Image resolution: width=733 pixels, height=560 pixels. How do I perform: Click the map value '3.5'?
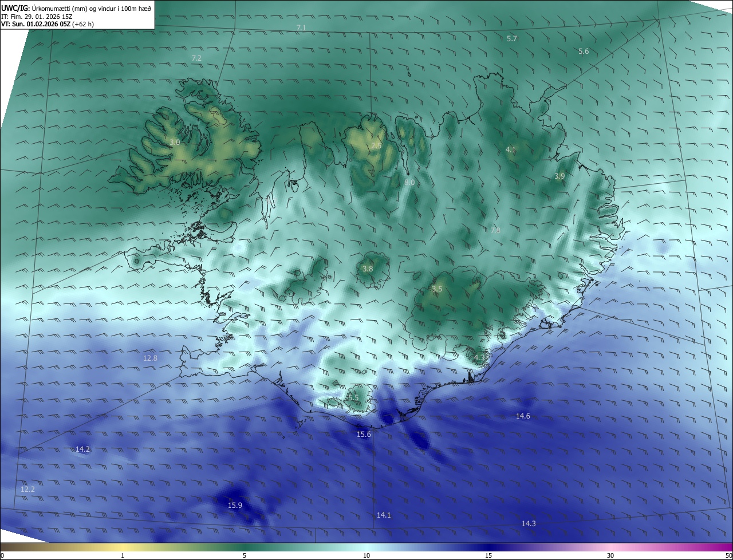tap(437, 289)
